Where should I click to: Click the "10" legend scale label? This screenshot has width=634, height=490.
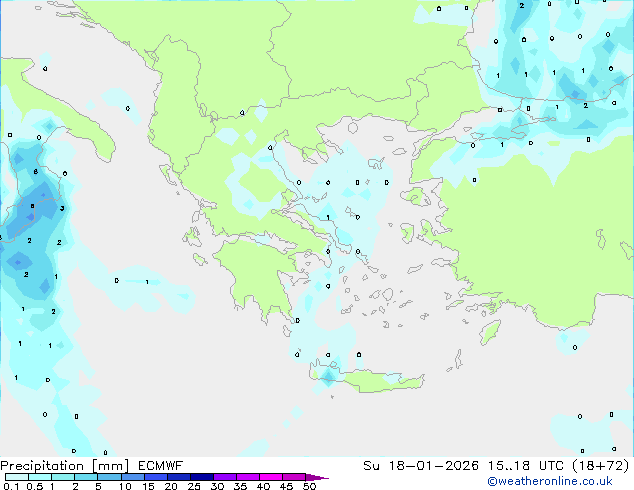click(x=125, y=486)
